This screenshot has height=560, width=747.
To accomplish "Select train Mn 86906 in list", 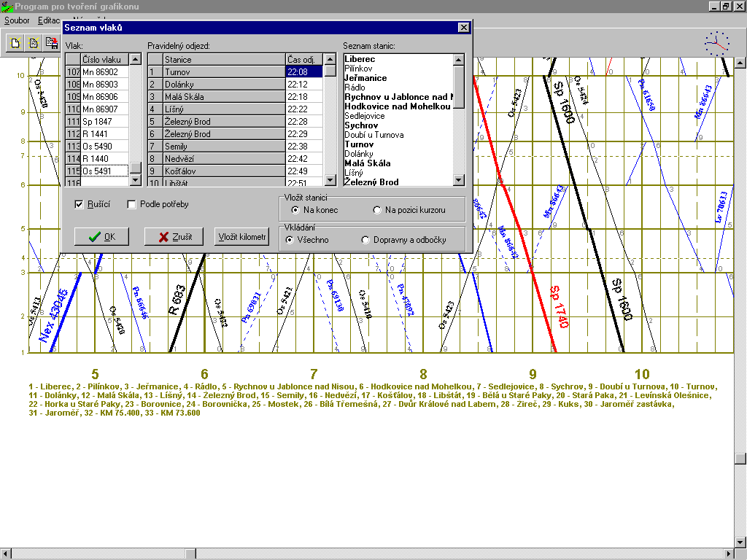I will click(105, 97).
